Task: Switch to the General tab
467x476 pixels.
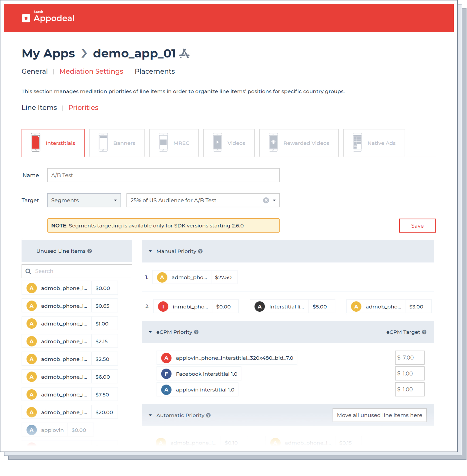Action: tap(35, 71)
